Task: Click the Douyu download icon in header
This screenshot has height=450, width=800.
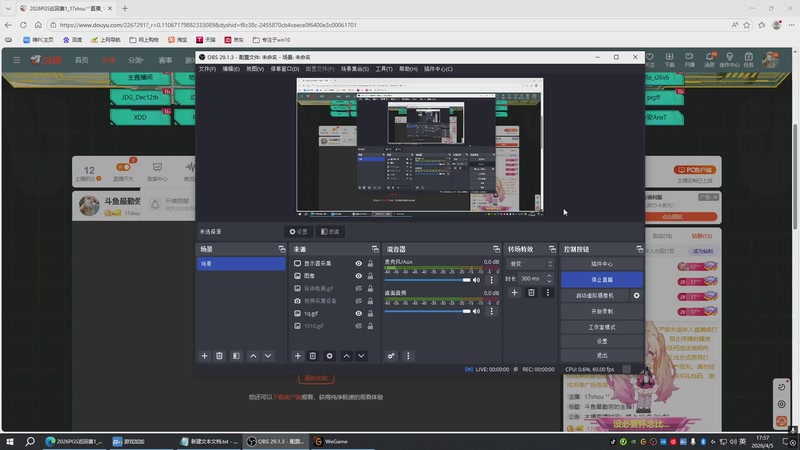Action: pyautogui.click(x=669, y=59)
